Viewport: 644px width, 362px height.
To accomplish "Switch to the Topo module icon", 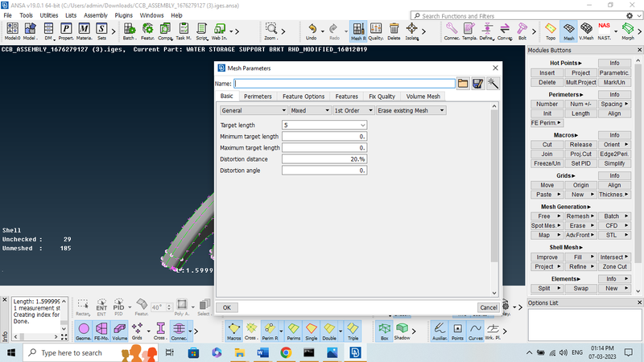I will click(x=551, y=31).
